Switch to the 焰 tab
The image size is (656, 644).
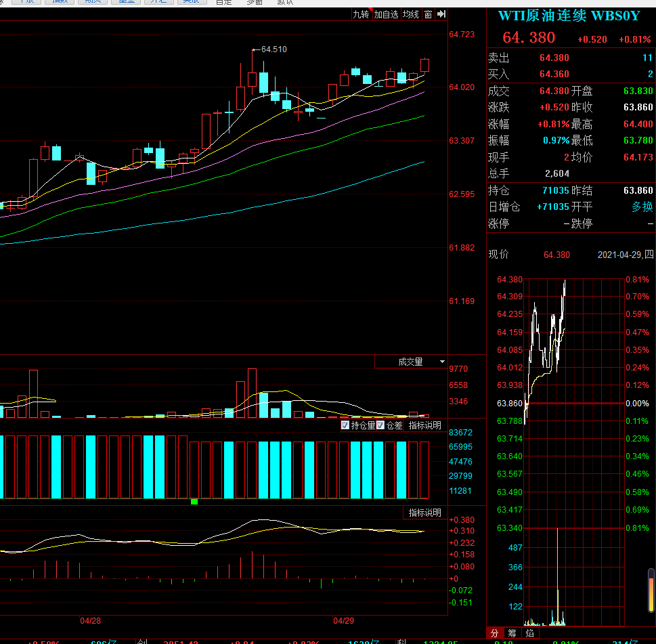pyautogui.click(x=529, y=633)
